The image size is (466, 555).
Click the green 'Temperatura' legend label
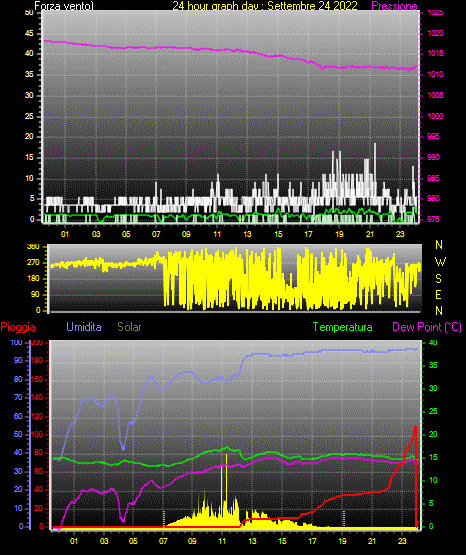pyautogui.click(x=343, y=327)
